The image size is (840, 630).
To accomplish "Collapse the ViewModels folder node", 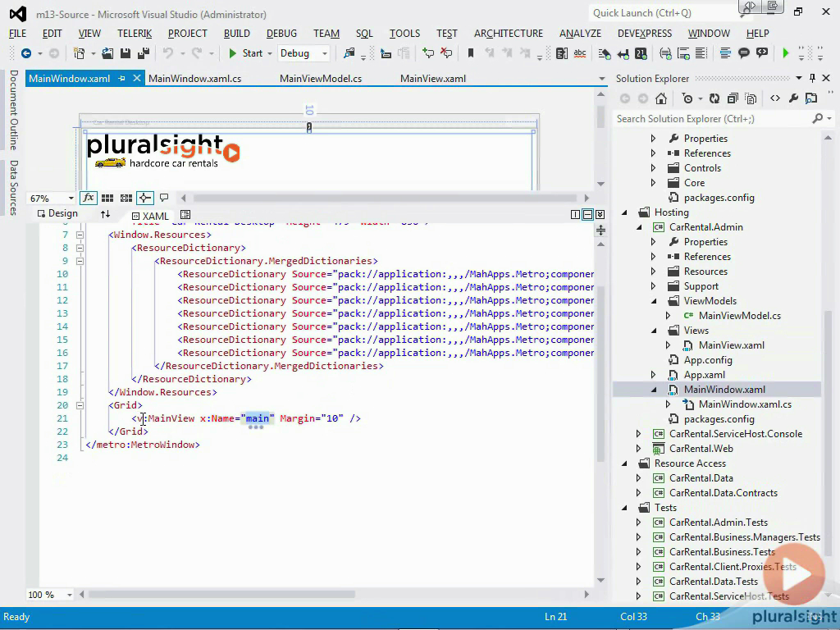I will click(654, 301).
